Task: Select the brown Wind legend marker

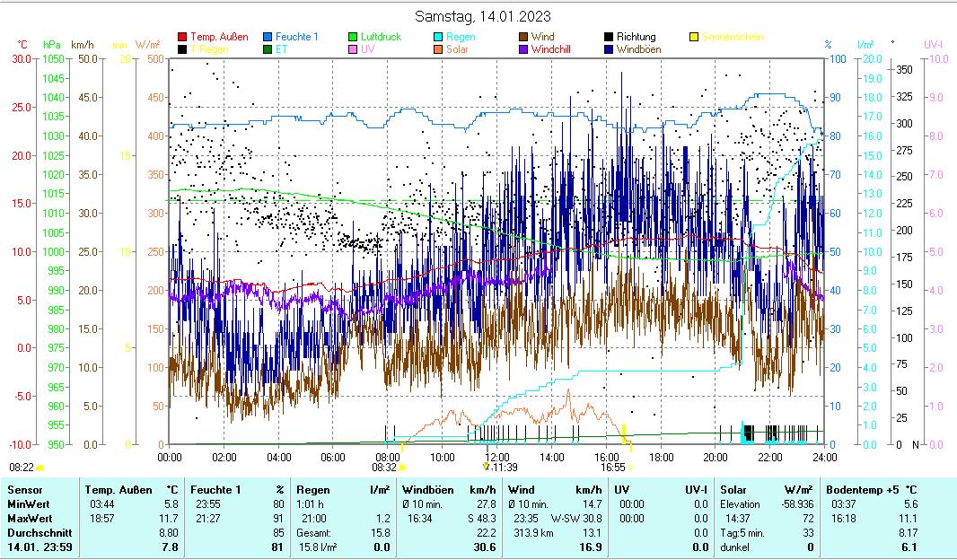Action: pyautogui.click(x=522, y=37)
